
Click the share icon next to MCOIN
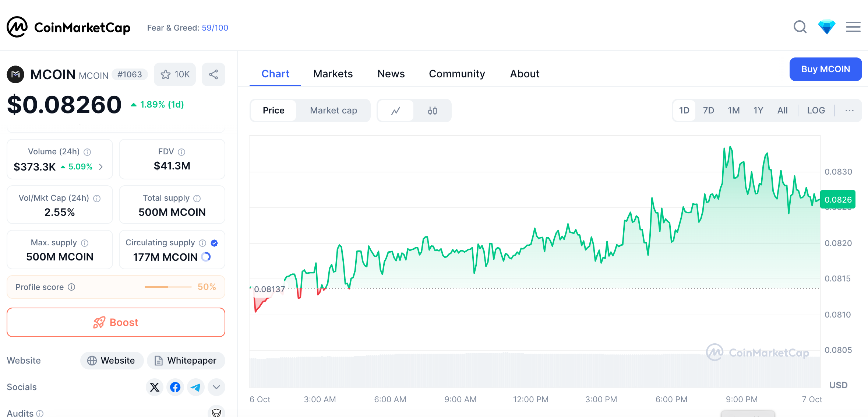(x=214, y=74)
